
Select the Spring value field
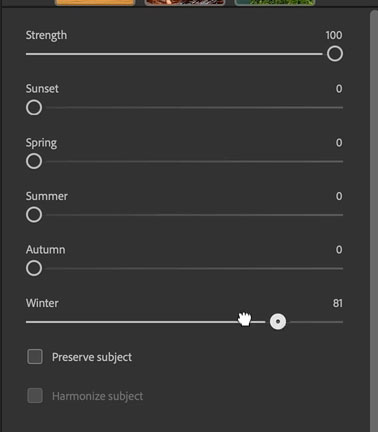pyautogui.click(x=339, y=143)
